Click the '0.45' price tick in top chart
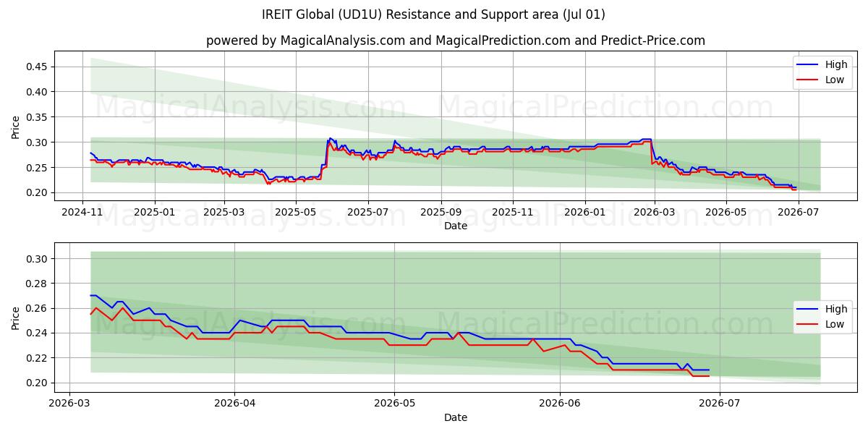The image size is (868, 434). pos(38,67)
